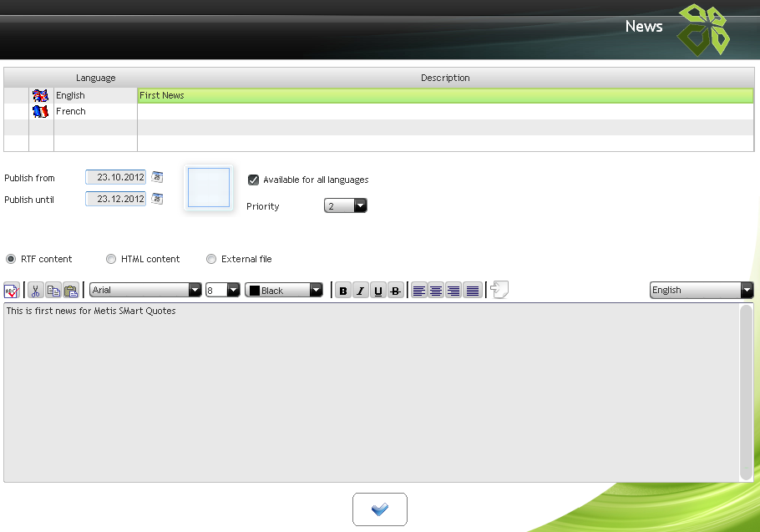Open the Priority dropdown
This screenshot has height=532, width=760.
coord(360,206)
